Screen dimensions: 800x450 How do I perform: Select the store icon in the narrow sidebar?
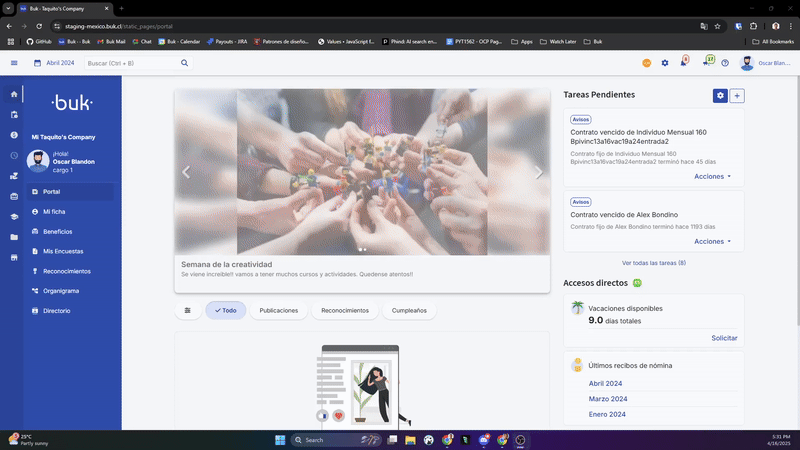click(14, 258)
